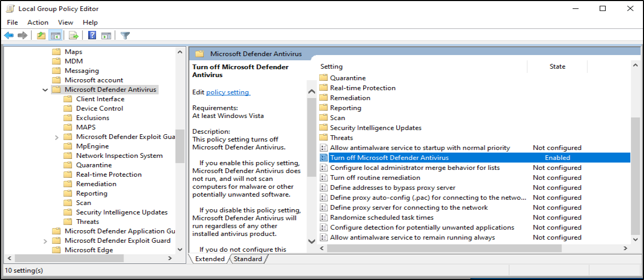Open the File menu

13,23
